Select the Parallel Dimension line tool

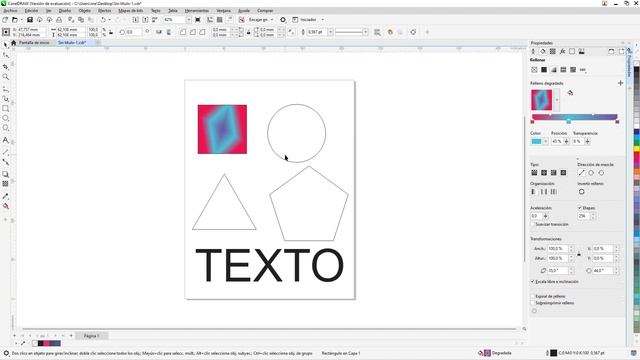point(5,152)
